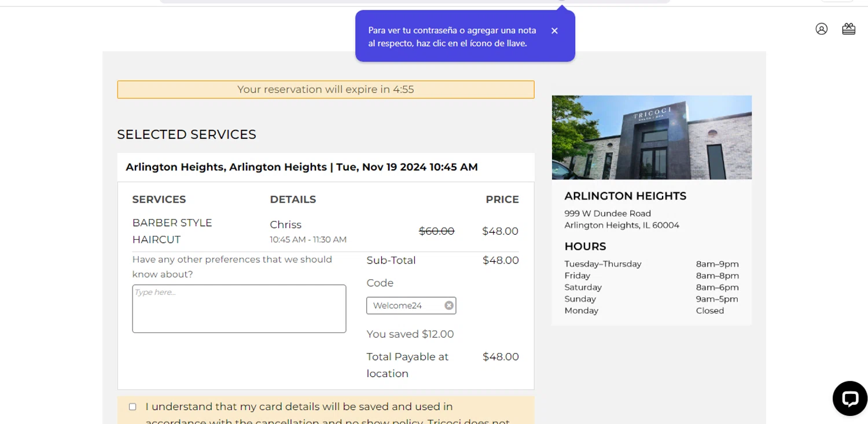Click the Arlington Heights, IL 60004 line
Screen dimensions: 868x424
[621, 225]
